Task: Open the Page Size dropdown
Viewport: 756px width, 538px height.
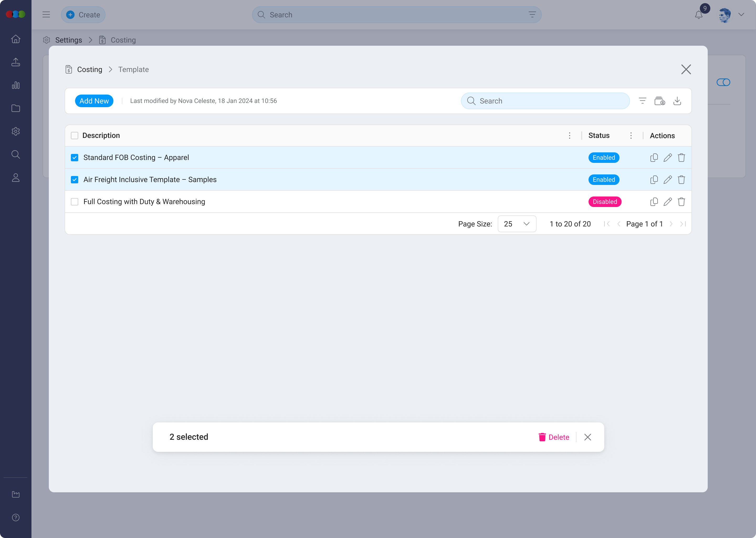Action: [517, 224]
